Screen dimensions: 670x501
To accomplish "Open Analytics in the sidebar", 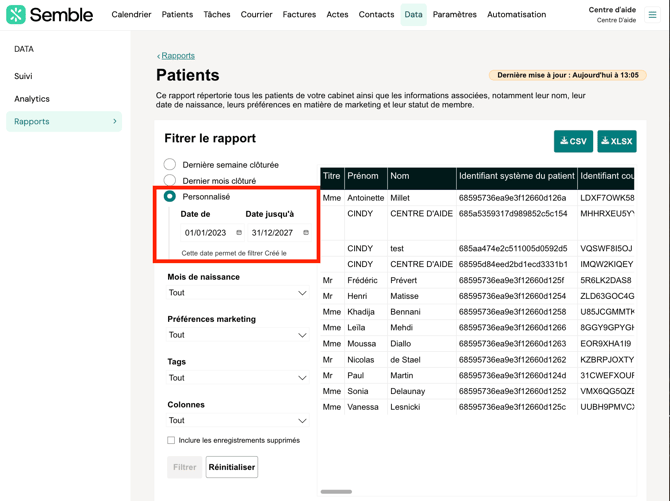I will (32, 99).
